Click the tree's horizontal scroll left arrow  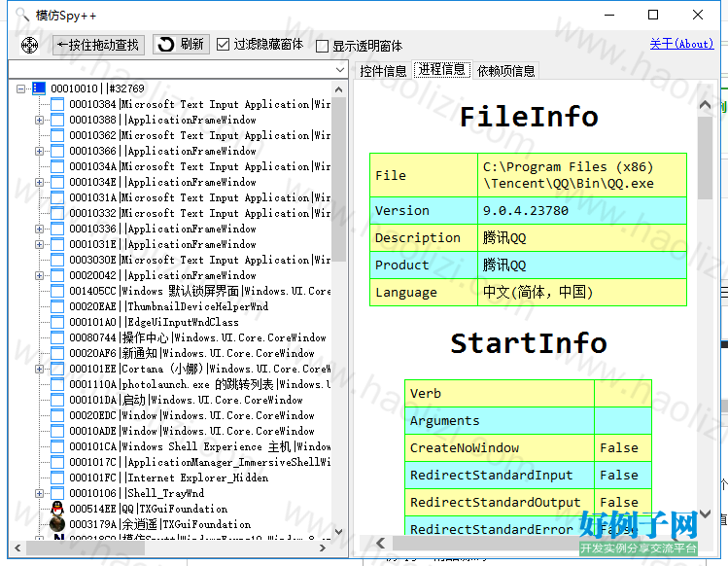(x=17, y=548)
